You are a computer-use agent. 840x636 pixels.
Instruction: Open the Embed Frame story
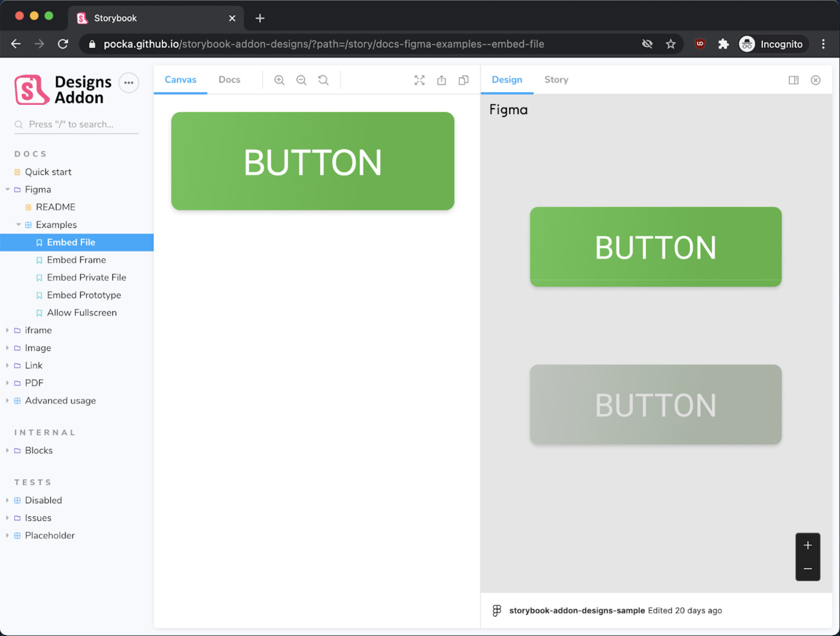[76, 260]
